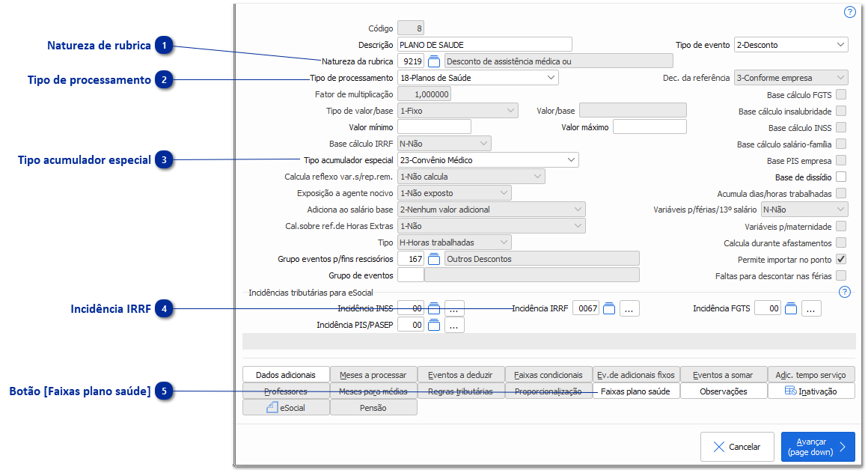Open Tipo de evento dropdown
Image resolution: width=868 pixels, height=473 pixels.
[791, 45]
